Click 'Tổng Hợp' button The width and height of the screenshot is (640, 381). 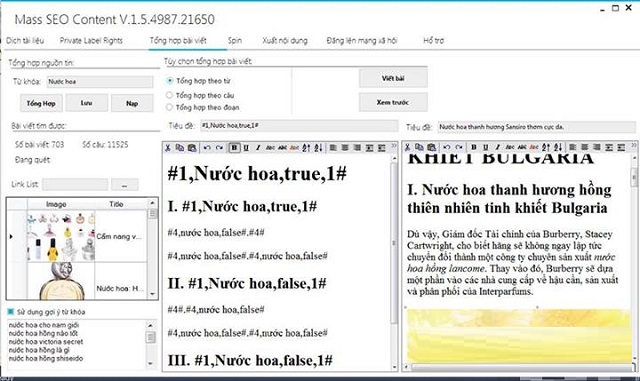coord(41,103)
